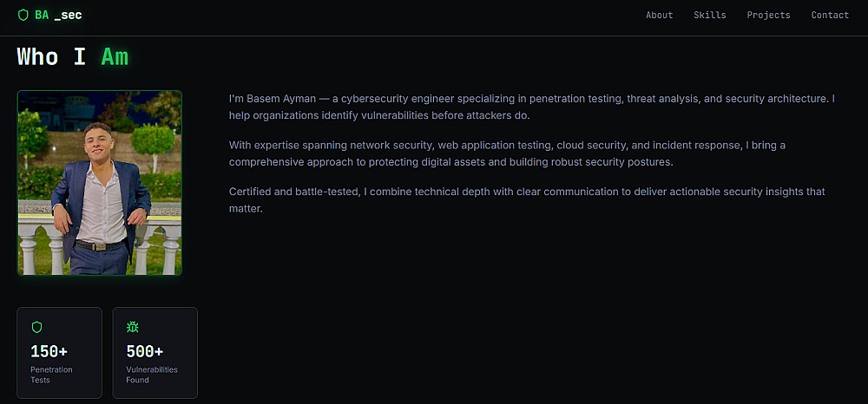The height and width of the screenshot is (404, 868).
Task: Click the green word Am in heading
Action: pyautogui.click(x=115, y=57)
